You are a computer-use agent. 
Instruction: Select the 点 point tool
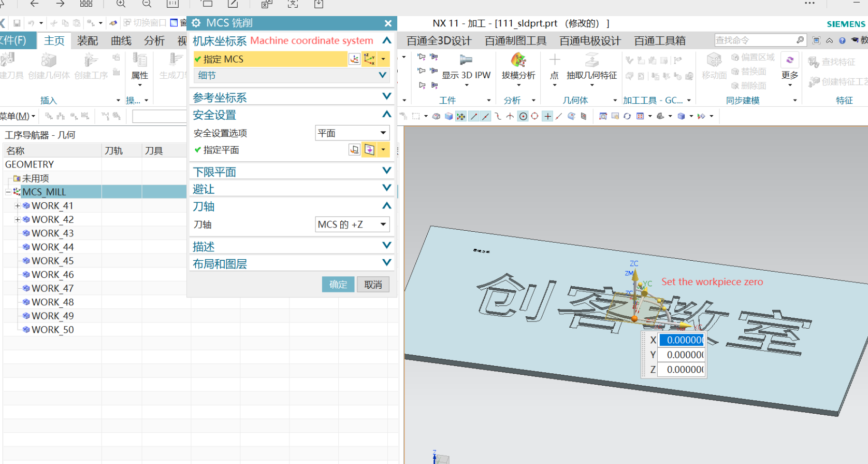point(554,60)
